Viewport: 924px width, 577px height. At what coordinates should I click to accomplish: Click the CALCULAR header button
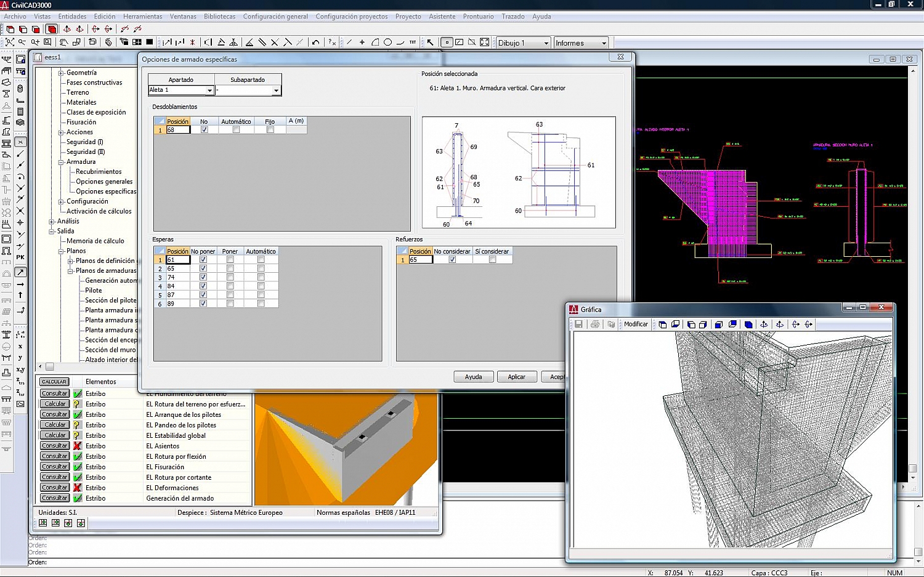(54, 382)
